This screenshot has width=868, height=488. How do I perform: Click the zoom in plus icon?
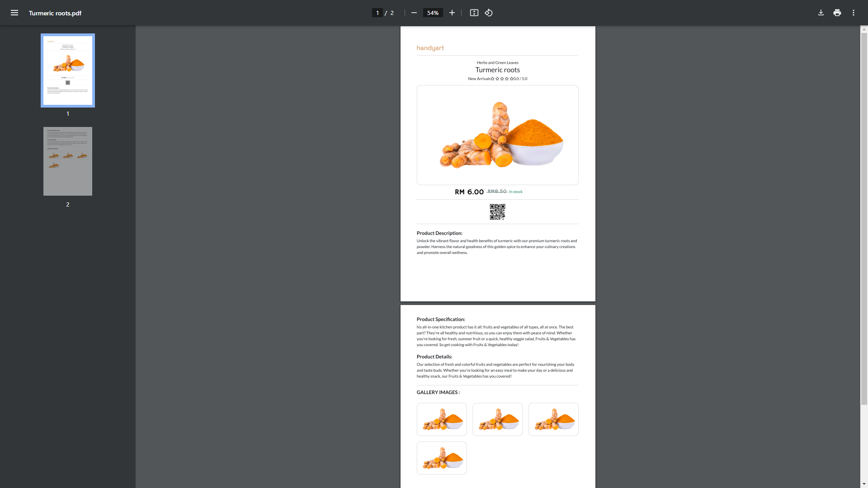click(x=452, y=13)
